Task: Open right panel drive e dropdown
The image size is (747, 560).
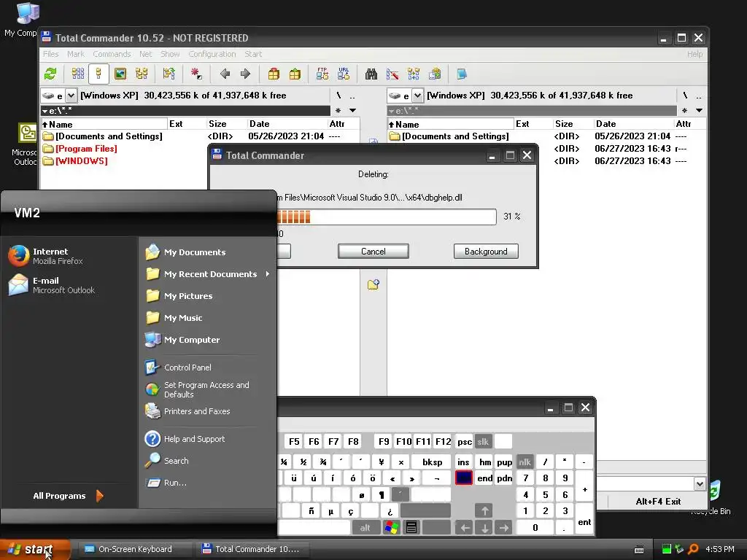Action: click(x=417, y=96)
